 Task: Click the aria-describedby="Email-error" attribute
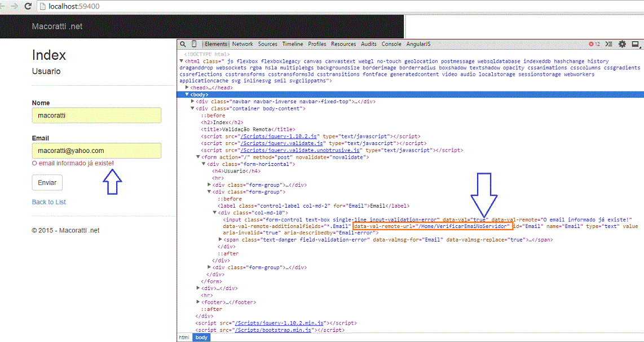[332, 233]
